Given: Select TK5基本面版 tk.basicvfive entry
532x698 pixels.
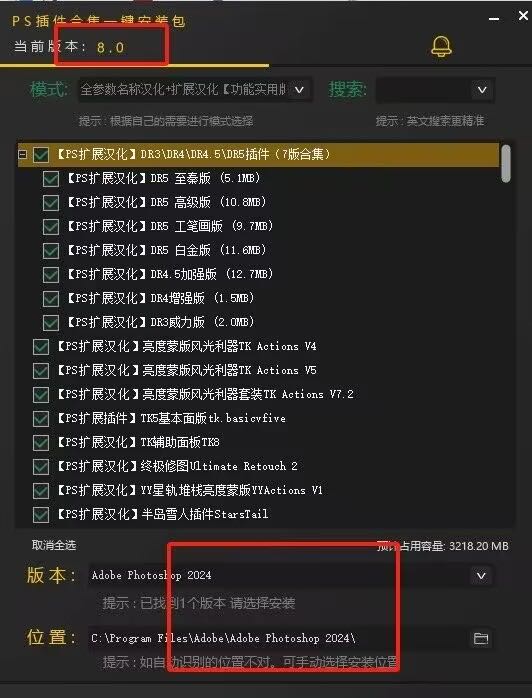Looking at the screenshot, I should tap(171, 418).
